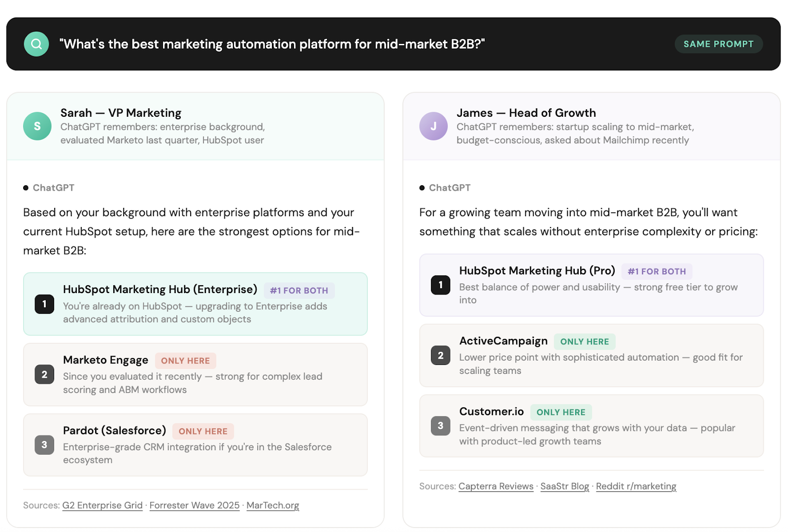Click the #1 FOR BOTH tag on HubSpot Pro

coord(657,271)
